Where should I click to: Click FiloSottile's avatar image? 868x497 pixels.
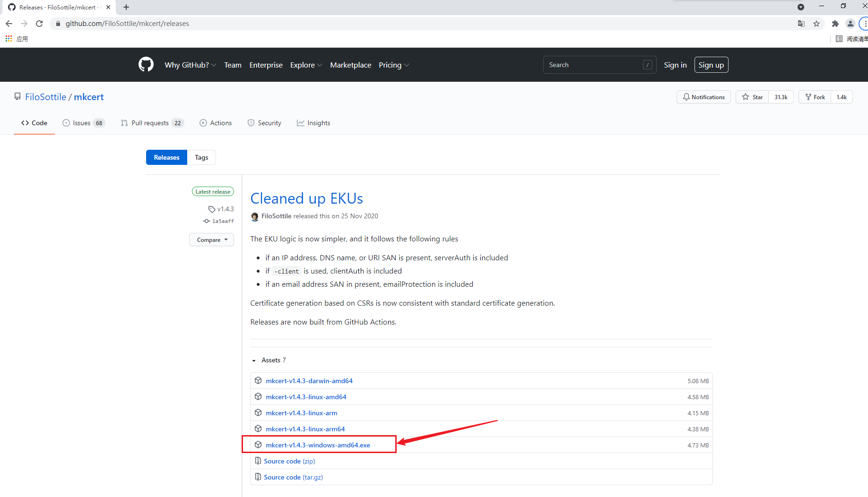[255, 216]
